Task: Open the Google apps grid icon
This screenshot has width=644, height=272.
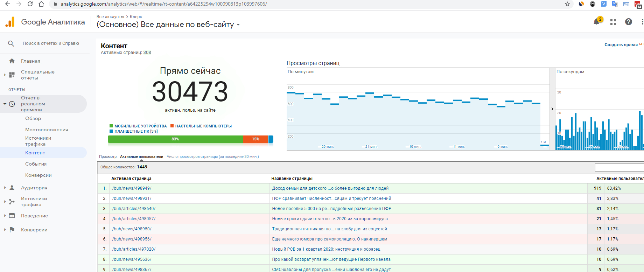Action: point(613,22)
